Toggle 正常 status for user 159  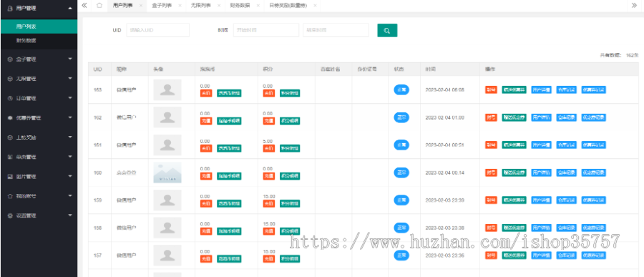coord(401,200)
